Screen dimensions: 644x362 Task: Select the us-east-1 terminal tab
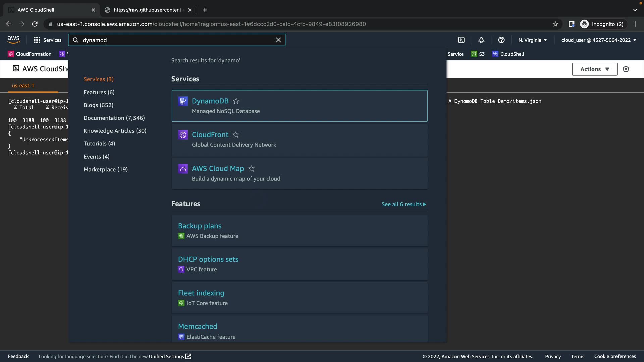pyautogui.click(x=23, y=86)
